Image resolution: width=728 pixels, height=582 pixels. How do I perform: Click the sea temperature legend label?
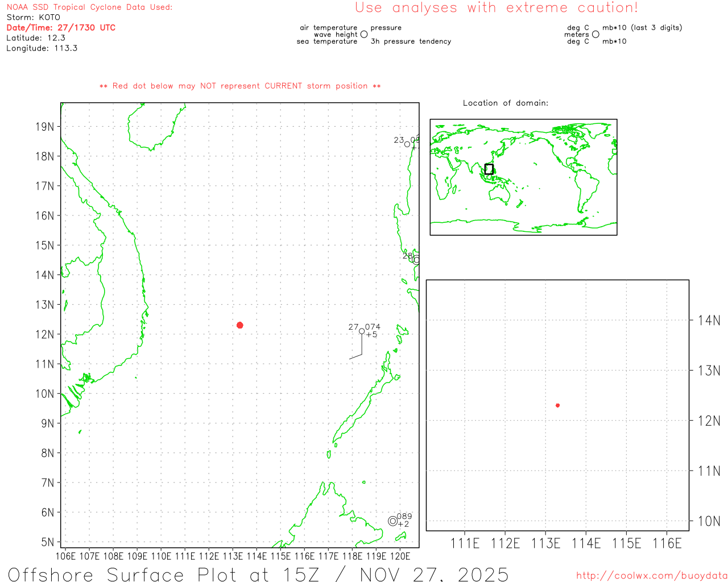tap(327, 41)
